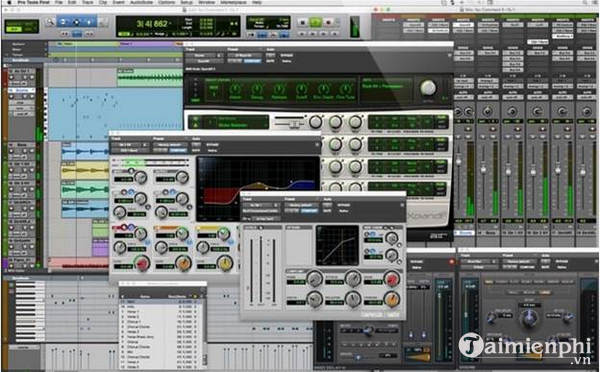Open the EQ plugin preset dropdown
Image resolution: width=600 pixels, height=372 pixels.
point(170,145)
